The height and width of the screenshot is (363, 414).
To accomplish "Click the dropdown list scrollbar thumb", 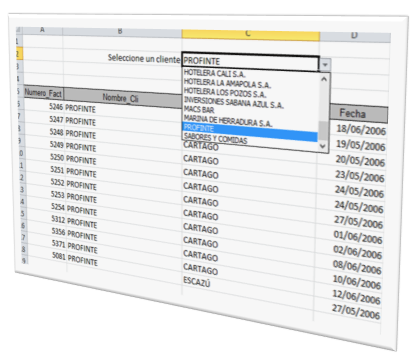I will pyautogui.click(x=323, y=131).
